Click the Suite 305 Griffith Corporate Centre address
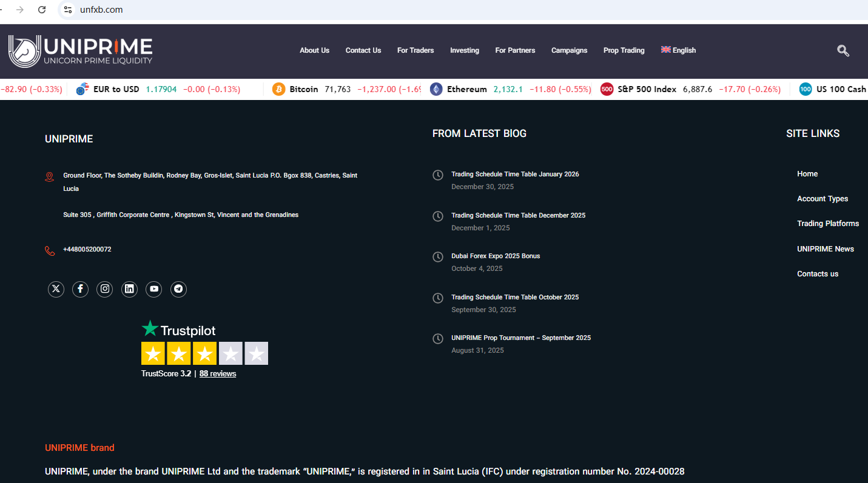This screenshot has width=868, height=483. pyautogui.click(x=181, y=215)
